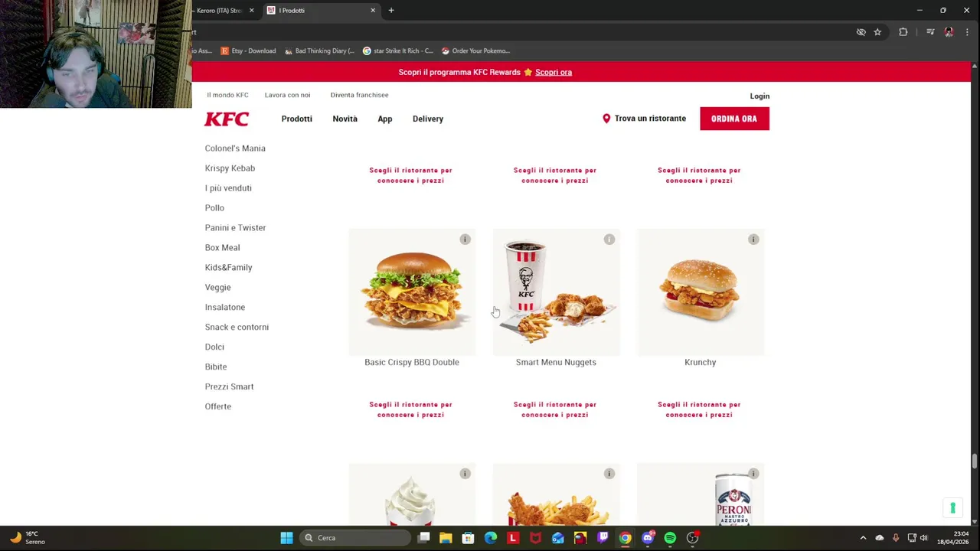The width and height of the screenshot is (980, 551).
Task: Select Box Meal category
Action: (222, 248)
